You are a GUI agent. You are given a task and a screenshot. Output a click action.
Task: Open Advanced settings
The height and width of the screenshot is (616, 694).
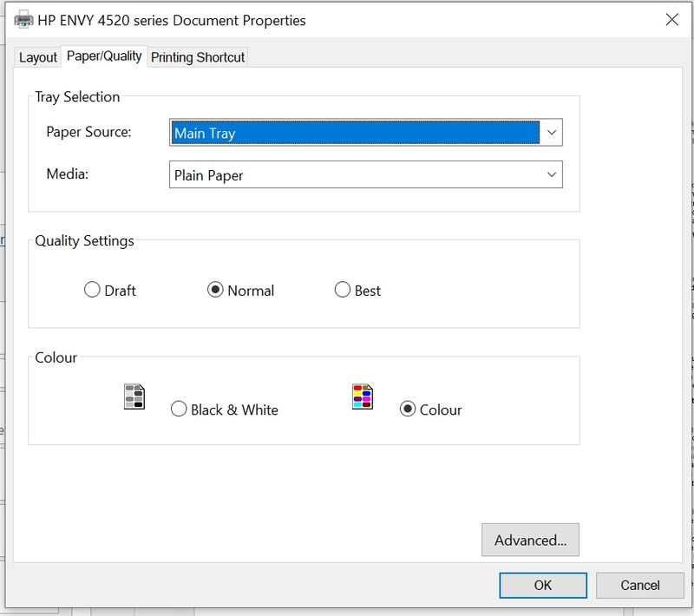[530, 540]
